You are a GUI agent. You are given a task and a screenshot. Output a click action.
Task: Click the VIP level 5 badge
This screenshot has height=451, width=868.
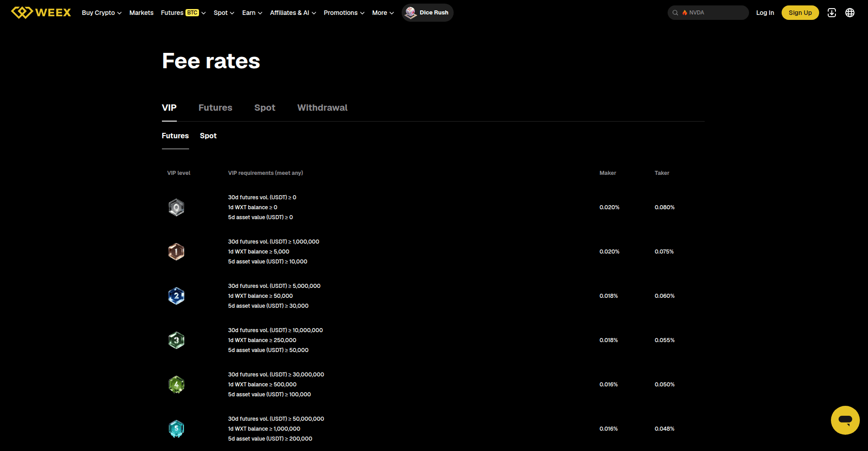coord(176,429)
